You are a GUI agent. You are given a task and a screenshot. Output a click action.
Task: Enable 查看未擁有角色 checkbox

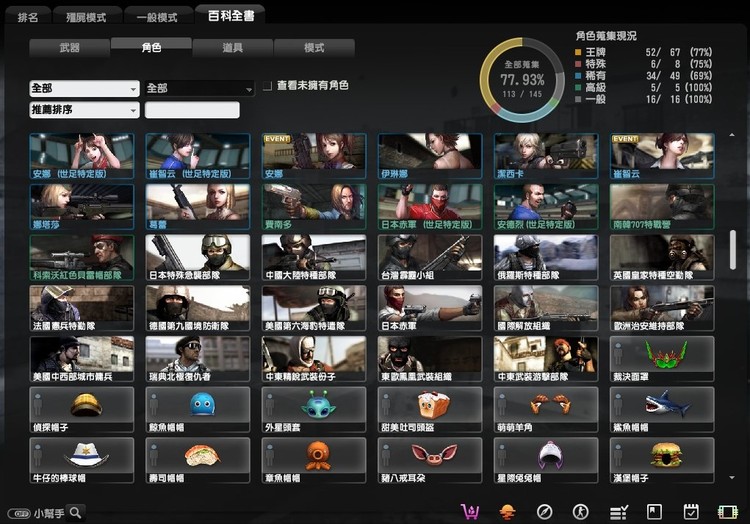coord(267,87)
